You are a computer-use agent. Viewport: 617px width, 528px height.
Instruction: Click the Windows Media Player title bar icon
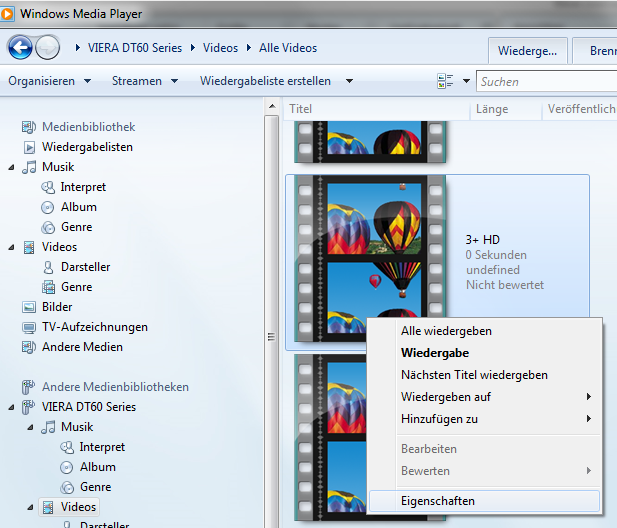coord(7,14)
